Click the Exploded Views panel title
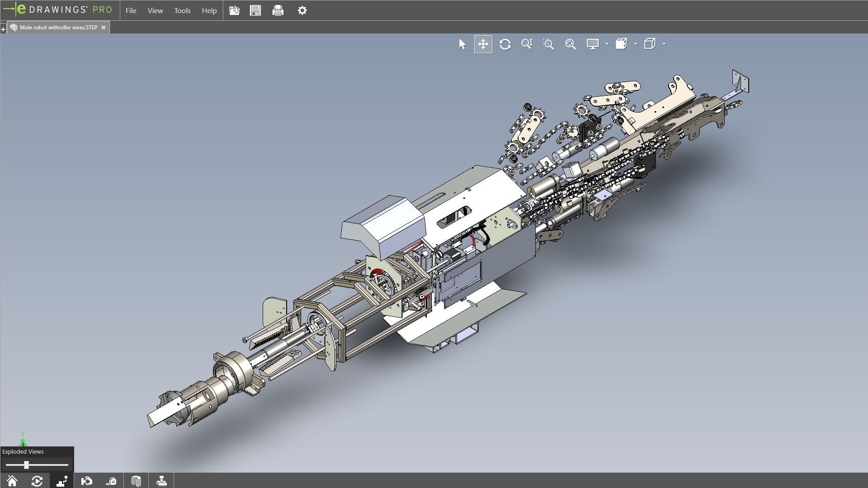Screen dimensions: 868x488 tap(23, 451)
